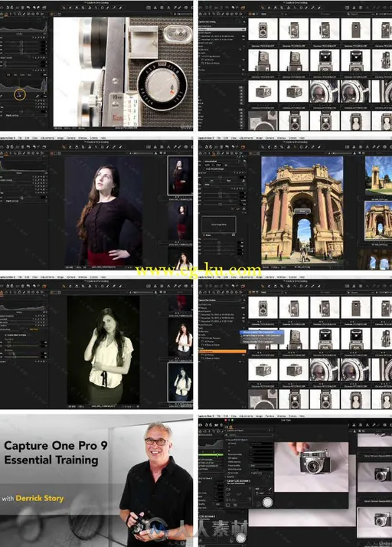The image size is (392, 547).
Task: Choose the second context menu entry
Action: coord(262,336)
